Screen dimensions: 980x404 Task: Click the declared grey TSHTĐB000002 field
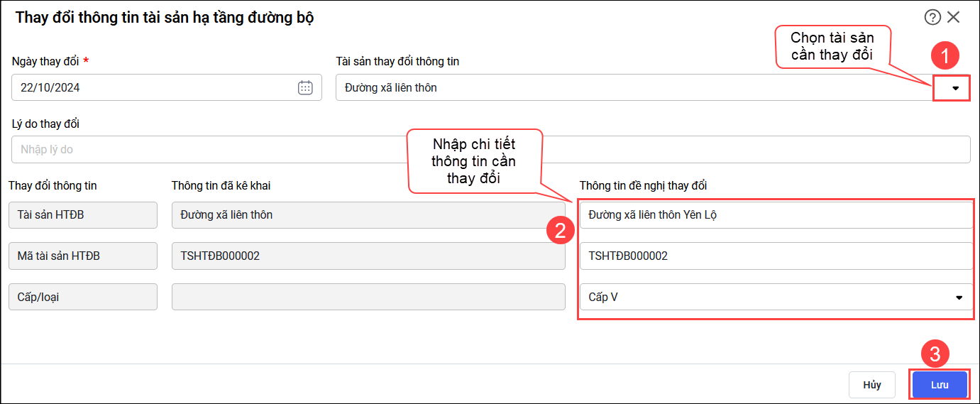358,256
